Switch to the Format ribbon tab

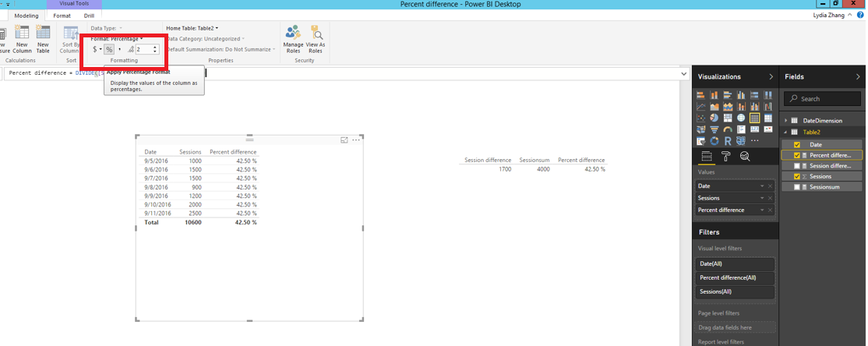click(x=62, y=16)
